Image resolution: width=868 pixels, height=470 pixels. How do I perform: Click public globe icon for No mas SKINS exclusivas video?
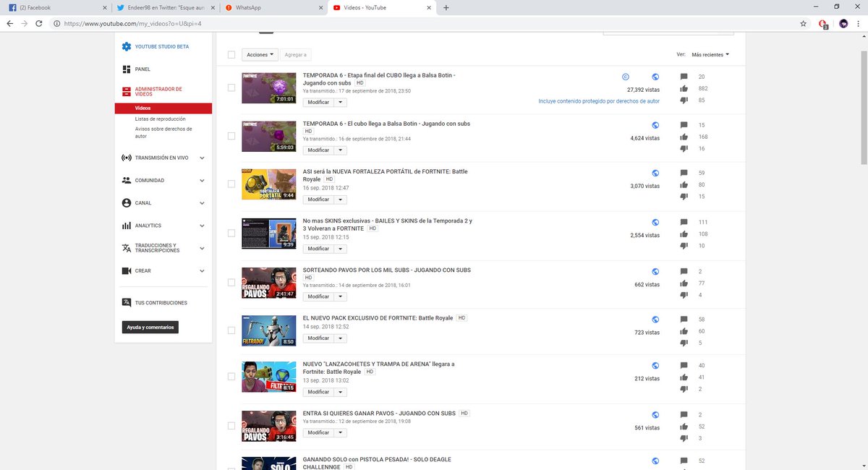coord(655,223)
